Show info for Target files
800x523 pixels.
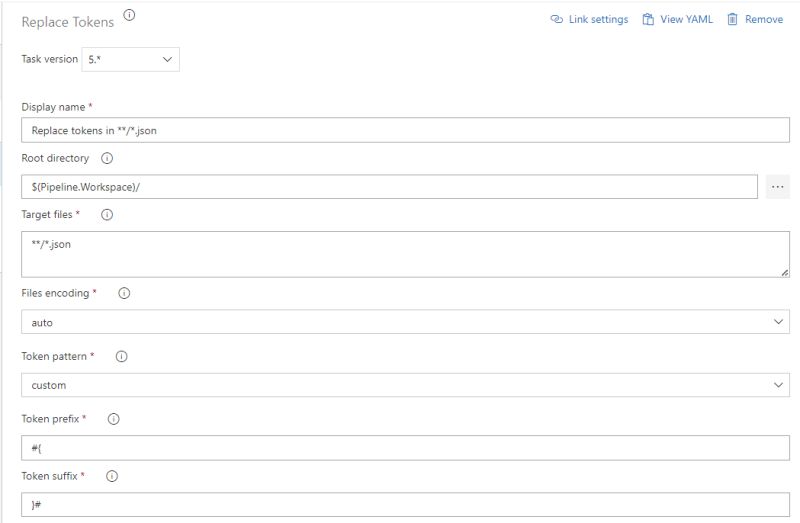coord(107,215)
